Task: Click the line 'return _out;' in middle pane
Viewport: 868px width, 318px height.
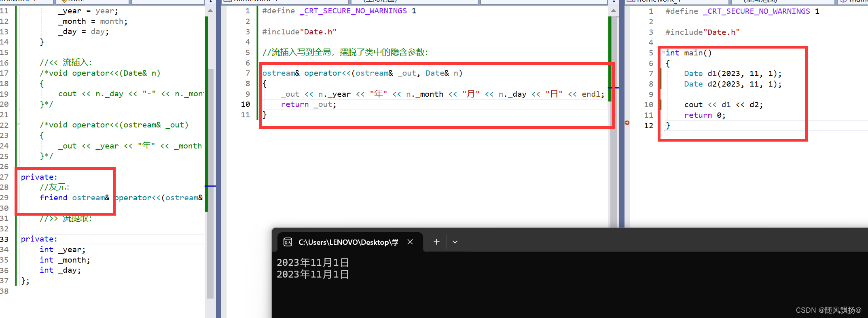Action: click(309, 104)
